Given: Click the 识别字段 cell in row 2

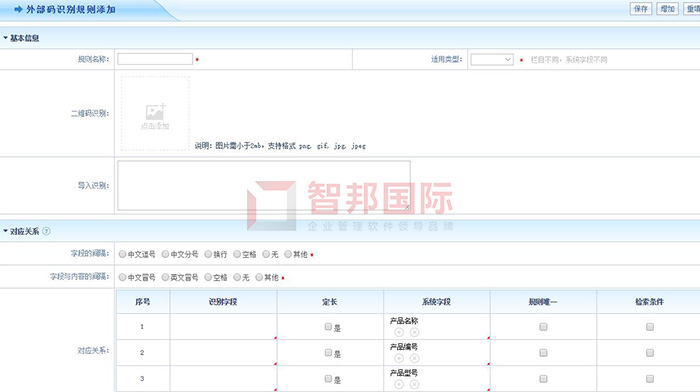Looking at the screenshot, I should click(x=223, y=352).
